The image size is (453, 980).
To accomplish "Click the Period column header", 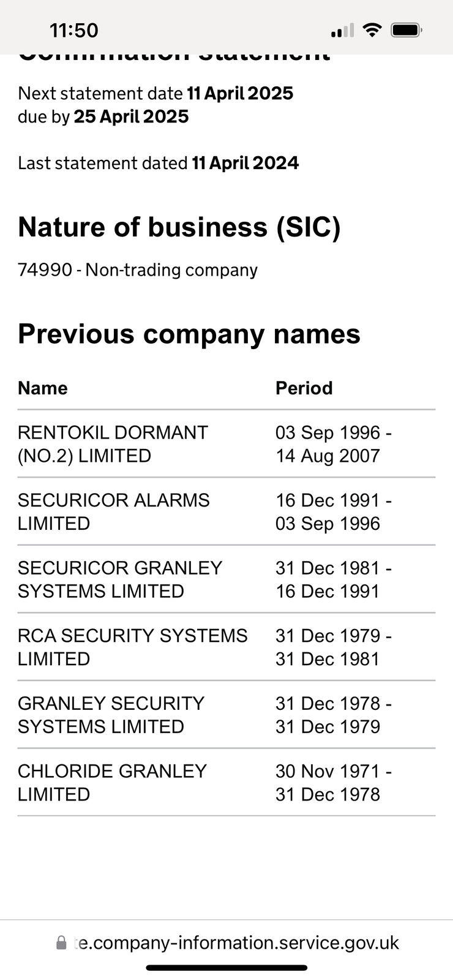I will point(304,388).
